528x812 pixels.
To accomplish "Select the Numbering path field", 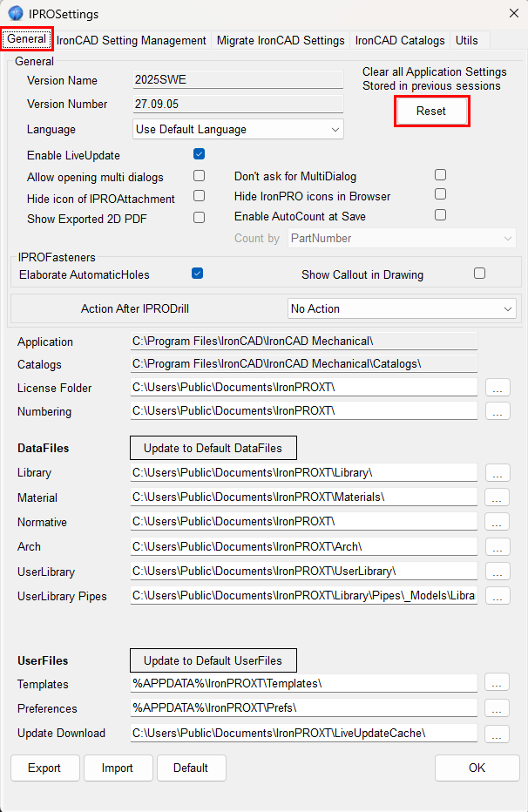I will tap(303, 409).
